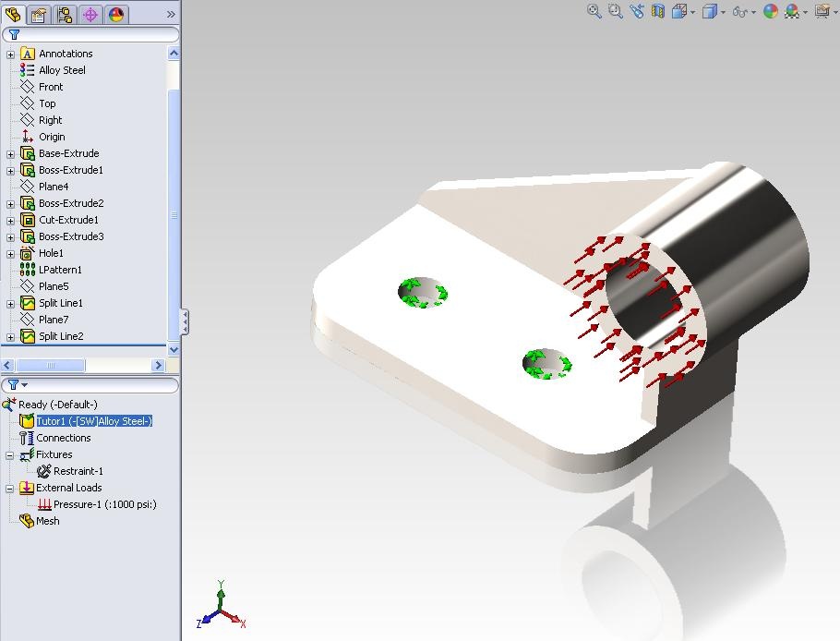Click the horizontal scrollbar right arrow
The width and height of the screenshot is (840, 641).
(158, 366)
